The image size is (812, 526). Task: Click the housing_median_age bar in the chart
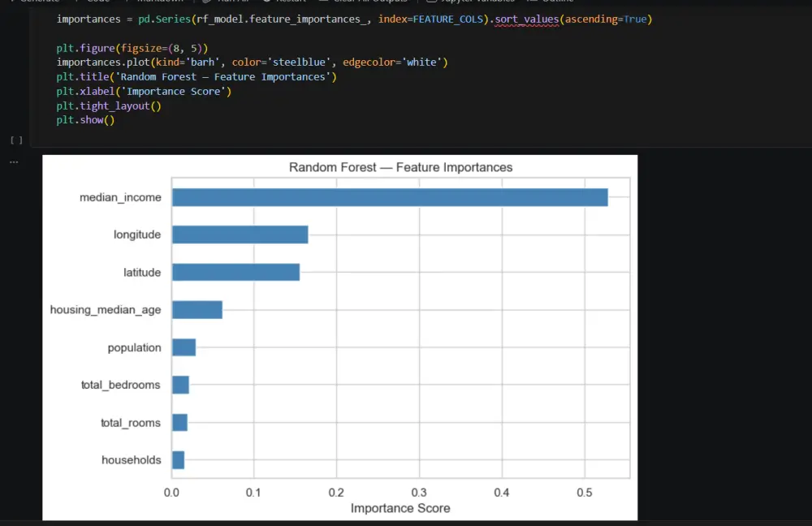click(197, 309)
